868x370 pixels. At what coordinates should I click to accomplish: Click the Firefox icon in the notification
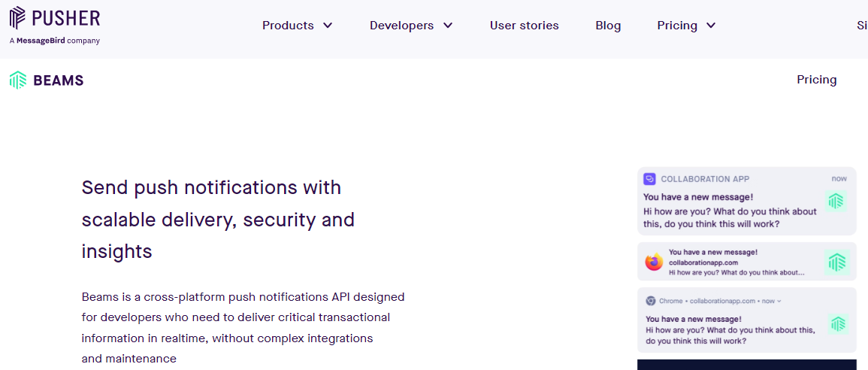pyautogui.click(x=654, y=262)
